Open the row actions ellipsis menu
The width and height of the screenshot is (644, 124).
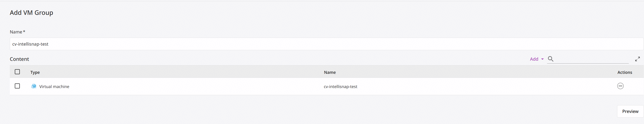620,86
